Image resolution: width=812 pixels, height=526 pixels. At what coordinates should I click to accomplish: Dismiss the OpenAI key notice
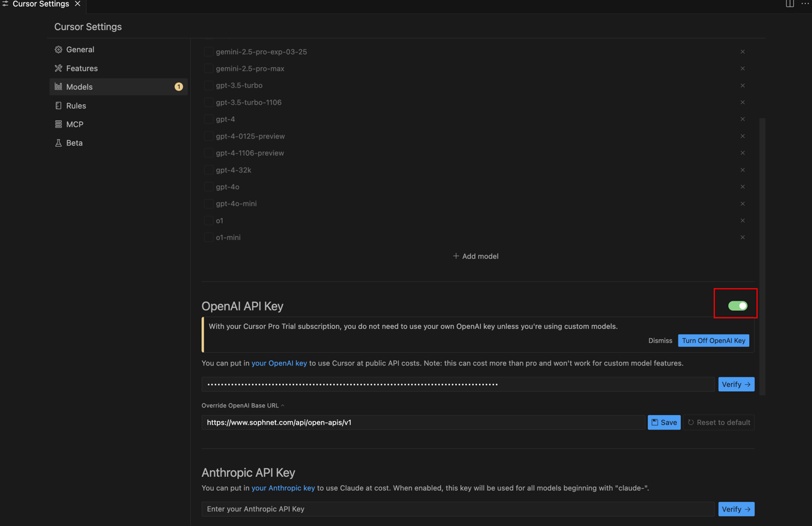[x=660, y=340]
